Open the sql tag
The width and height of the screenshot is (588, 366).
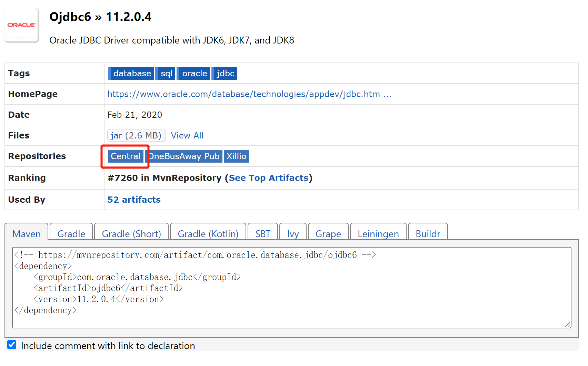pos(166,74)
